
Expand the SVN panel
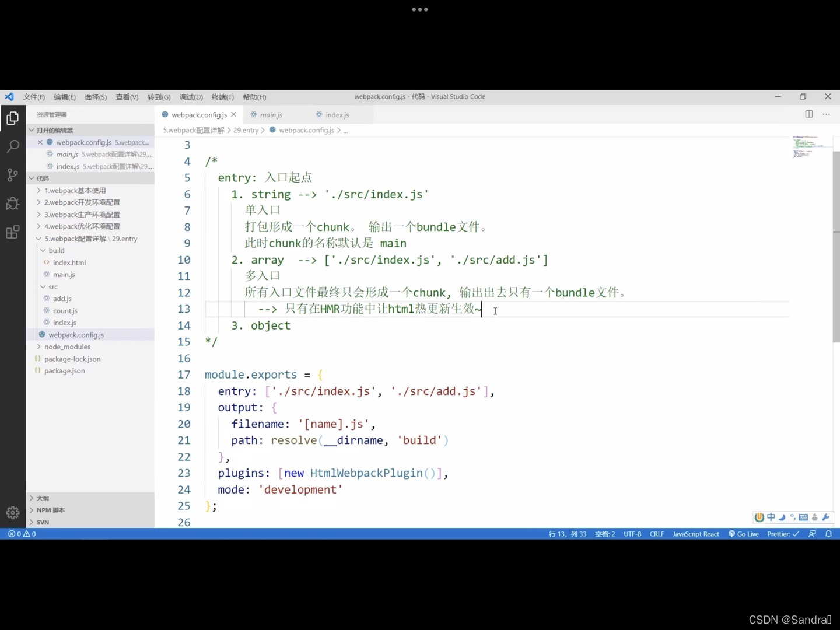[x=90, y=522]
